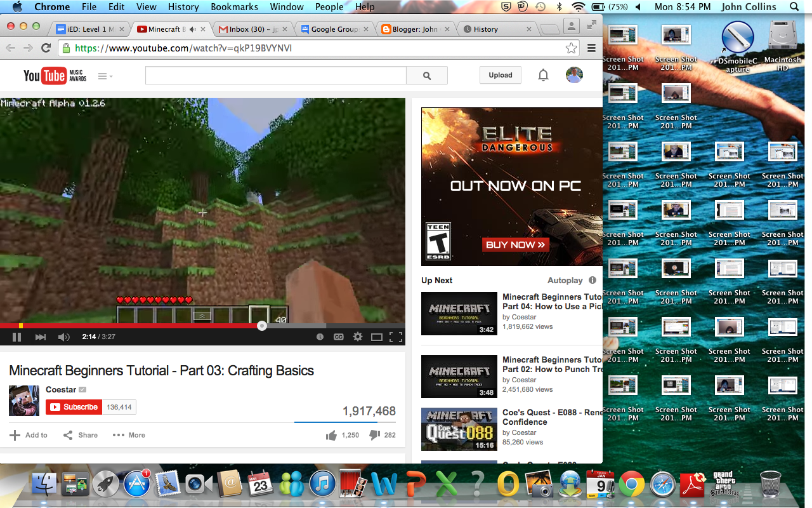Click the Chrome address bar URL

pyautogui.click(x=183, y=48)
